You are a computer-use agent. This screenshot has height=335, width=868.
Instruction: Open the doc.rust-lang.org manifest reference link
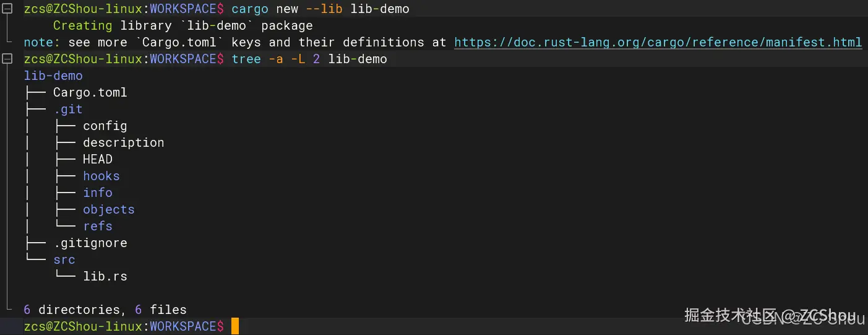coord(658,42)
